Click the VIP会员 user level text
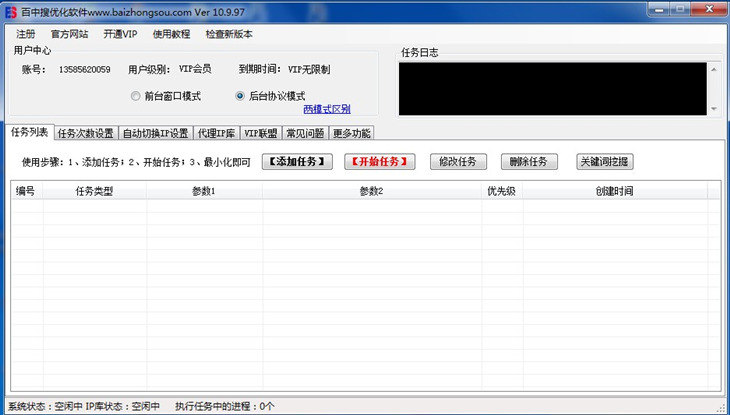Screen dimensions: 730x415 click(x=195, y=69)
